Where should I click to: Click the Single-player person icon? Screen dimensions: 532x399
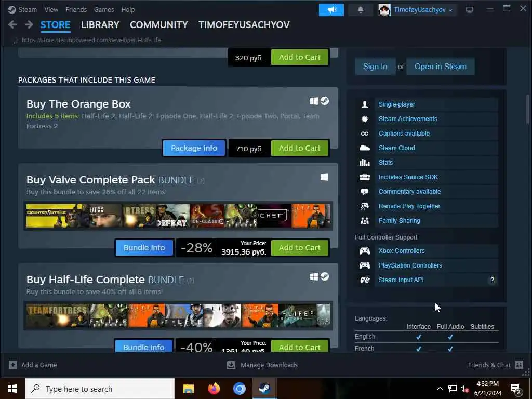365,104
